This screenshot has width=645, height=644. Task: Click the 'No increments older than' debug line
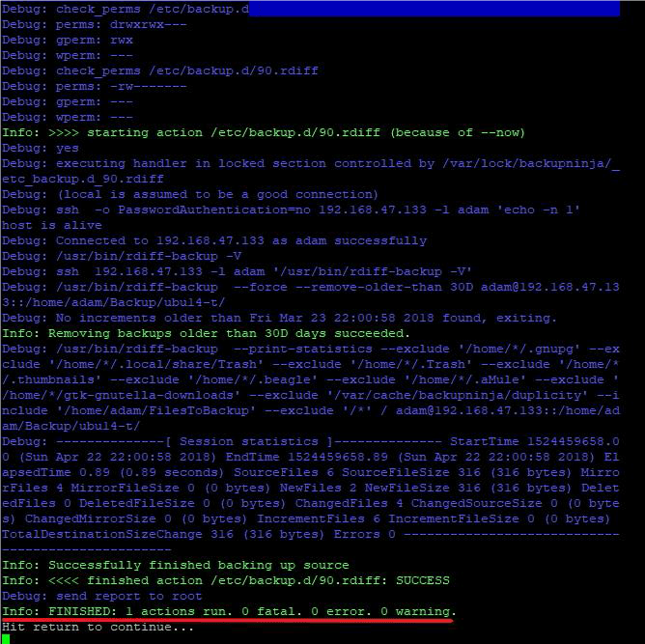point(279,318)
